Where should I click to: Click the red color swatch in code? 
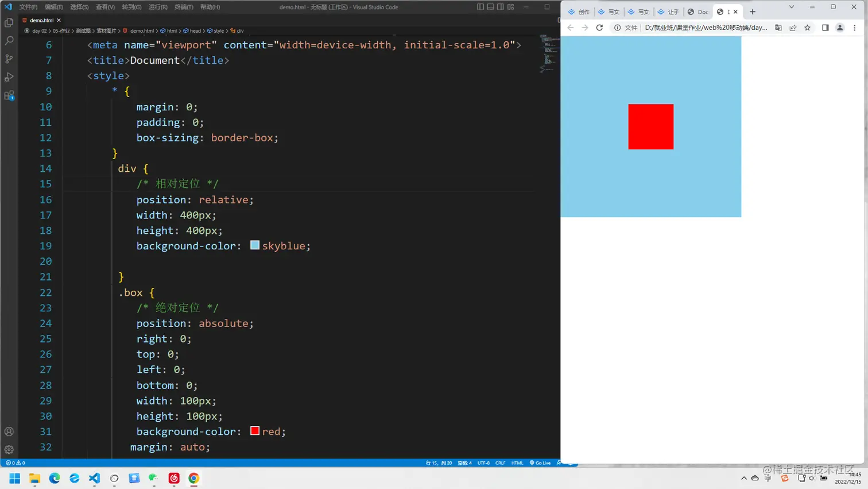(255, 431)
